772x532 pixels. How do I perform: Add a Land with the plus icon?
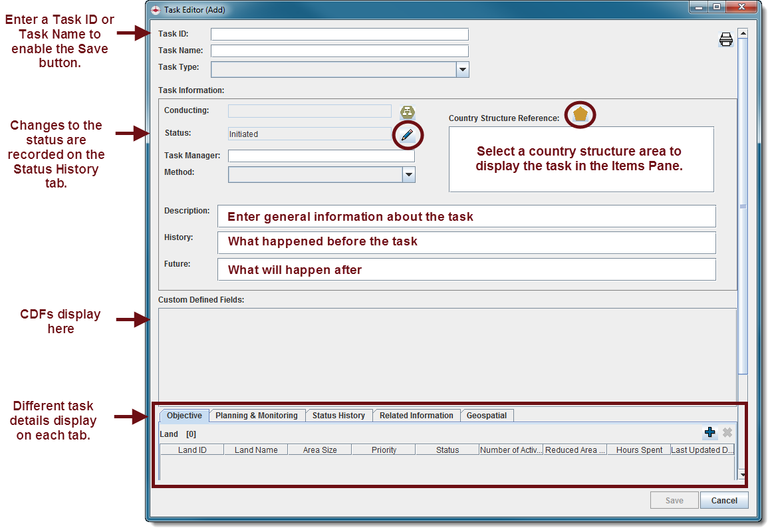point(709,433)
